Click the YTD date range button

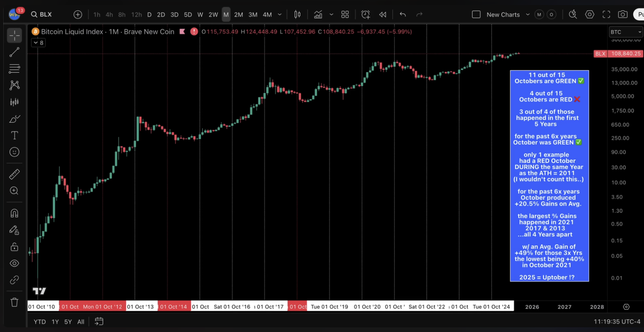pyautogui.click(x=39, y=322)
